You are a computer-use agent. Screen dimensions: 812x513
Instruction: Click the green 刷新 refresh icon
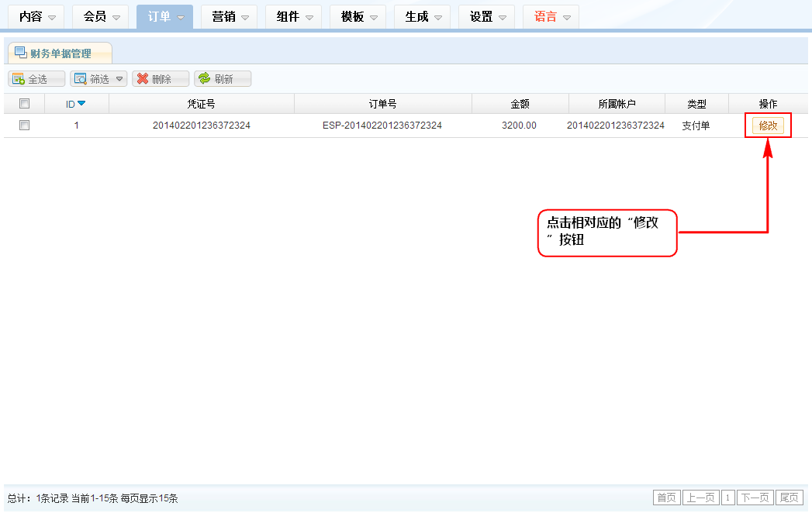pyautogui.click(x=204, y=79)
